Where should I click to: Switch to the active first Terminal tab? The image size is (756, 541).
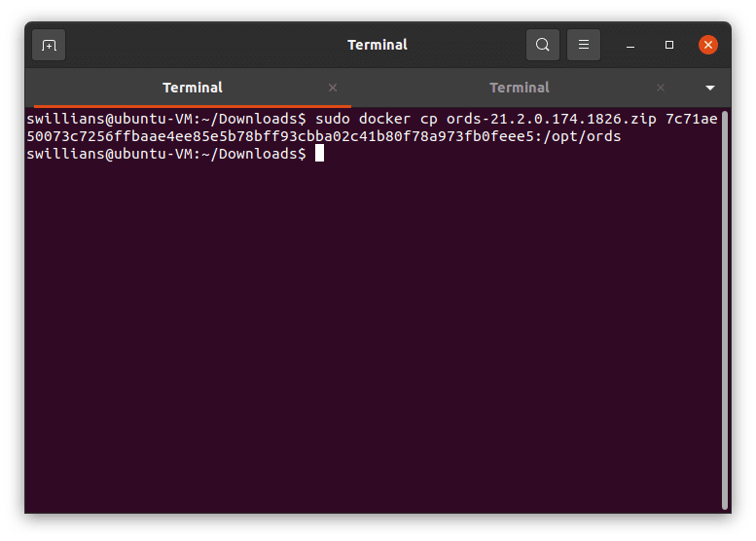click(193, 88)
